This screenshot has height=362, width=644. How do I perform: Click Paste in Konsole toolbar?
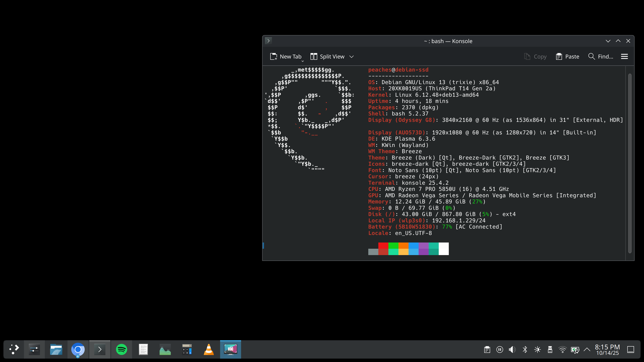click(x=568, y=57)
